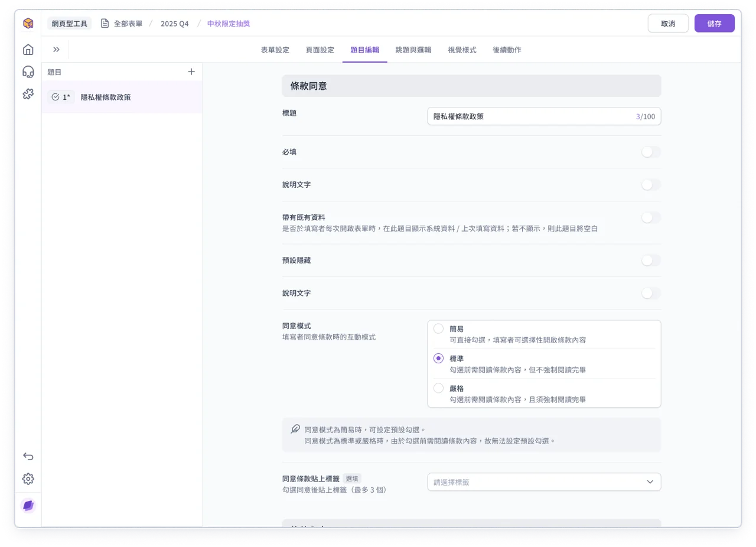This screenshot has width=756, height=547.
Task: Open the puzzle-piece extensions icon
Action: [x=28, y=93]
